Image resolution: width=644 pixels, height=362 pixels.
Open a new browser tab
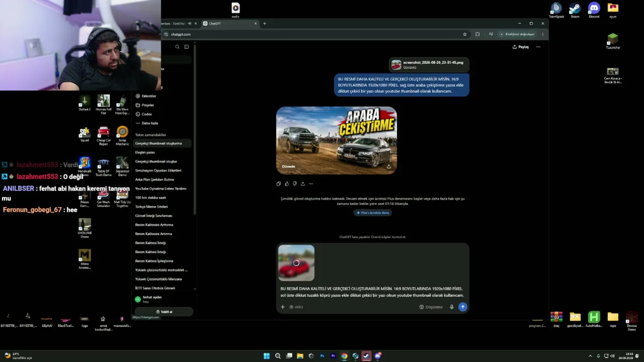pos(265,24)
